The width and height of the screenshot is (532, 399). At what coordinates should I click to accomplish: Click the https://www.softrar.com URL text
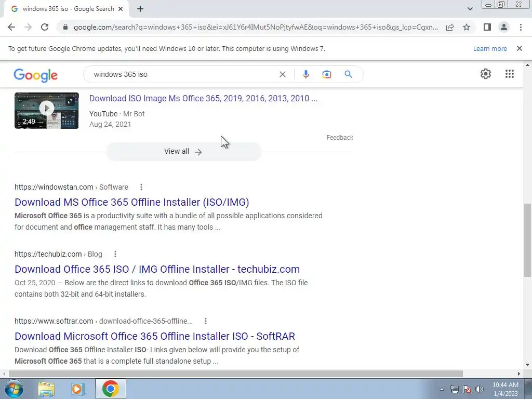[x=54, y=321]
